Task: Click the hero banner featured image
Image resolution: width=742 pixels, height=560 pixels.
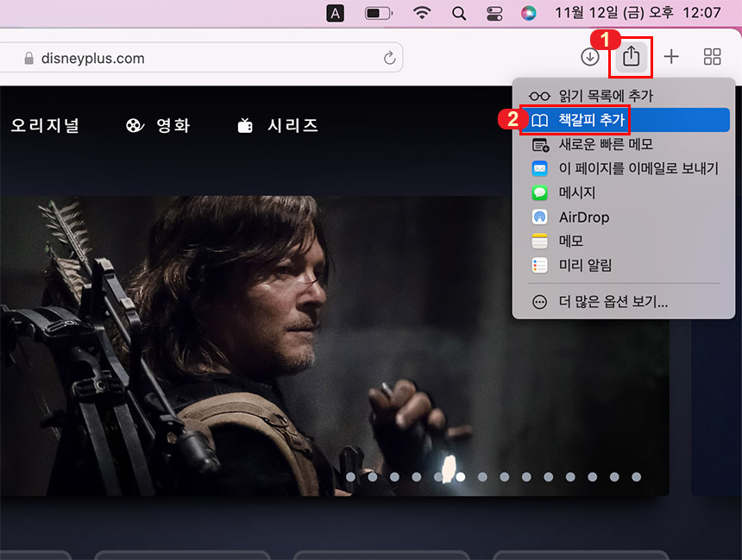Action: coord(334,345)
